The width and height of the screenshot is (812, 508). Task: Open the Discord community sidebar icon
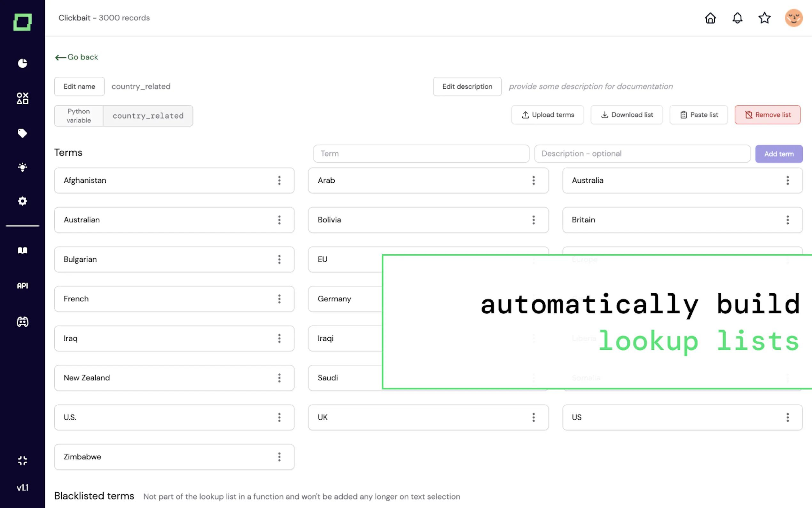[22, 322]
